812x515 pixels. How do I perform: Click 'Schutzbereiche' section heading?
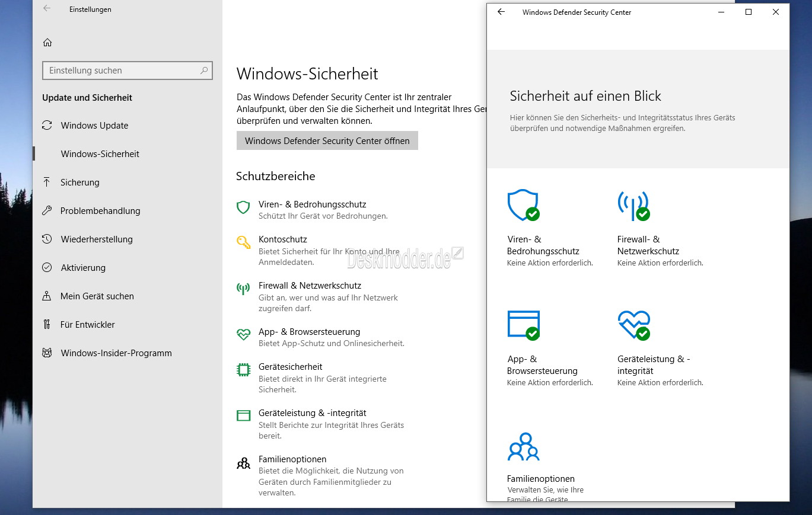[276, 176]
